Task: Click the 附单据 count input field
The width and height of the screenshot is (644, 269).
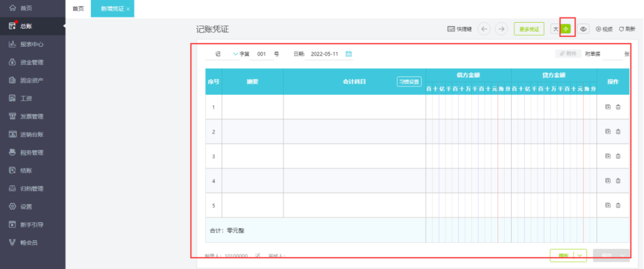Action: click(613, 54)
